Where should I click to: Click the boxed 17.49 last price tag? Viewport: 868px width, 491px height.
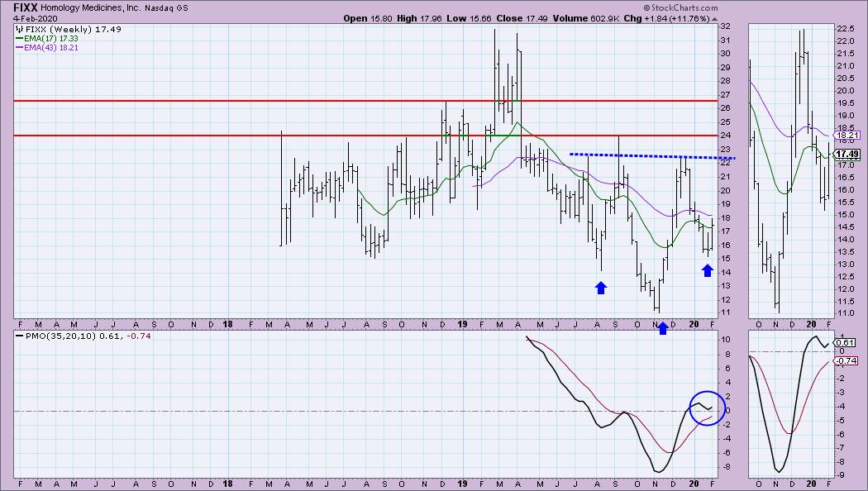pos(847,154)
